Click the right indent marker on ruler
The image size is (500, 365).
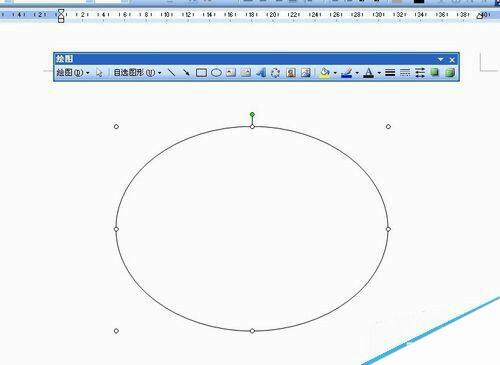480,15
